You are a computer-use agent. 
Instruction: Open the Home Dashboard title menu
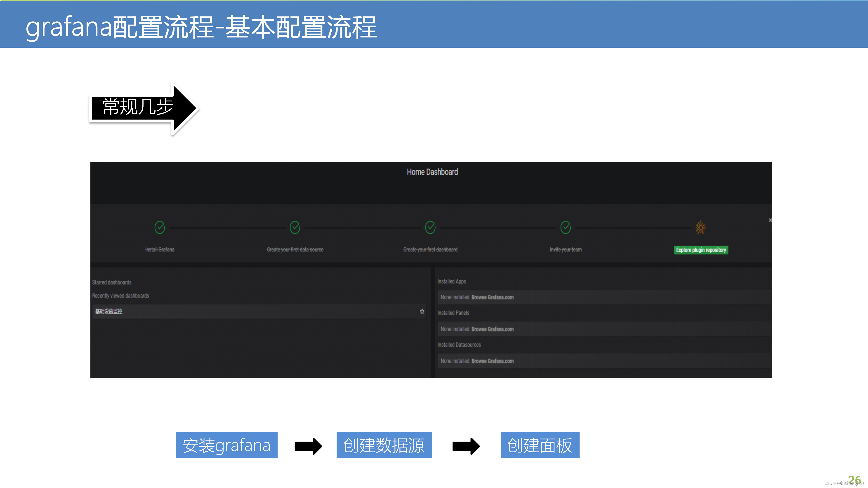point(432,172)
